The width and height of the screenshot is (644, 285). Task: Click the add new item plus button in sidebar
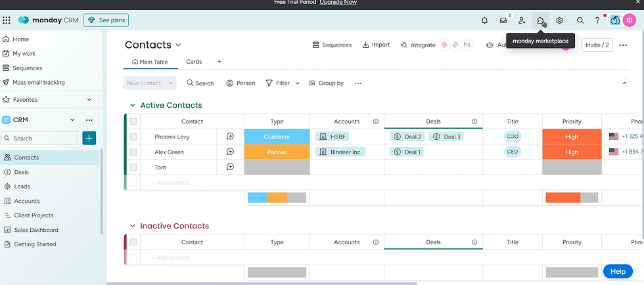(x=89, y=139)
